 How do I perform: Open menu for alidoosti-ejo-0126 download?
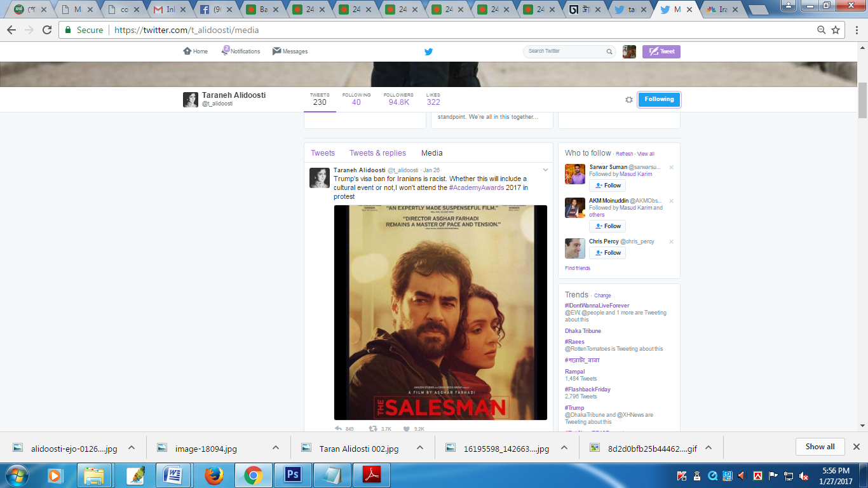(132, 448)
